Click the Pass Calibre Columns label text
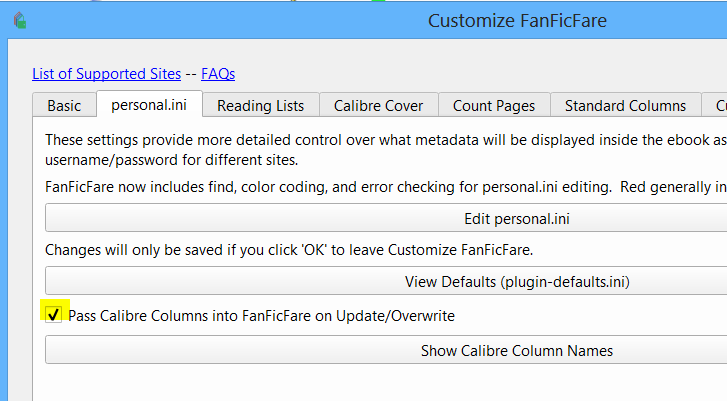Screen dimensions: 727x401 [x=261, y=315]
